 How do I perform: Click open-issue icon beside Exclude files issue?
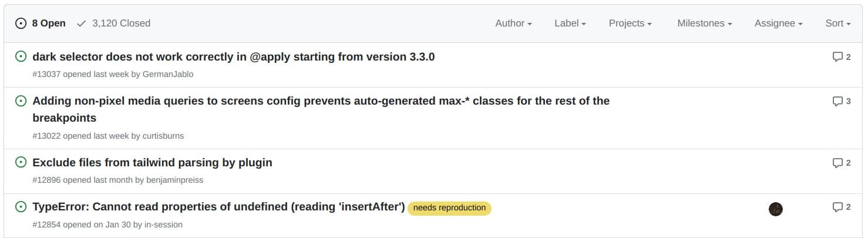coord(21,162)
